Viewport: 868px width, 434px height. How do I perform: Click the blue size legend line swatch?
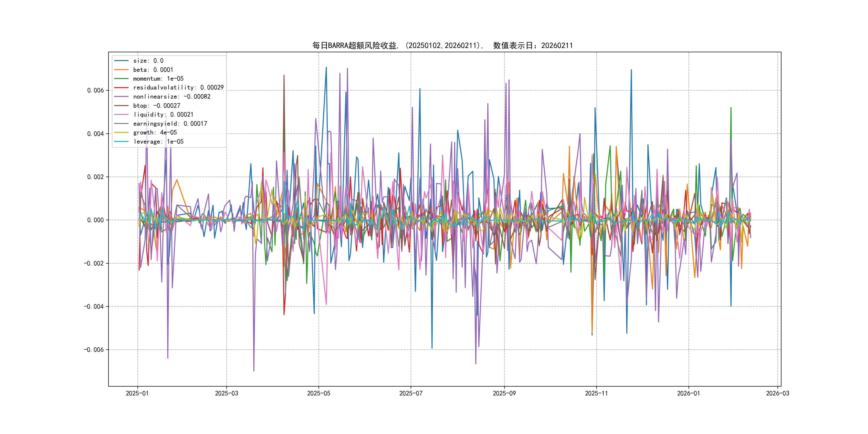point(121,61)
